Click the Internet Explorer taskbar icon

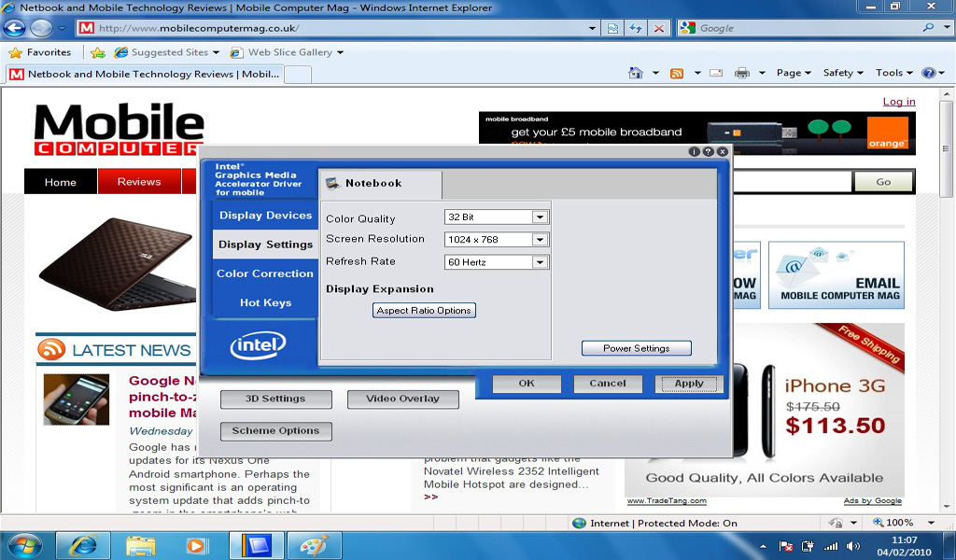click(83, 545)
